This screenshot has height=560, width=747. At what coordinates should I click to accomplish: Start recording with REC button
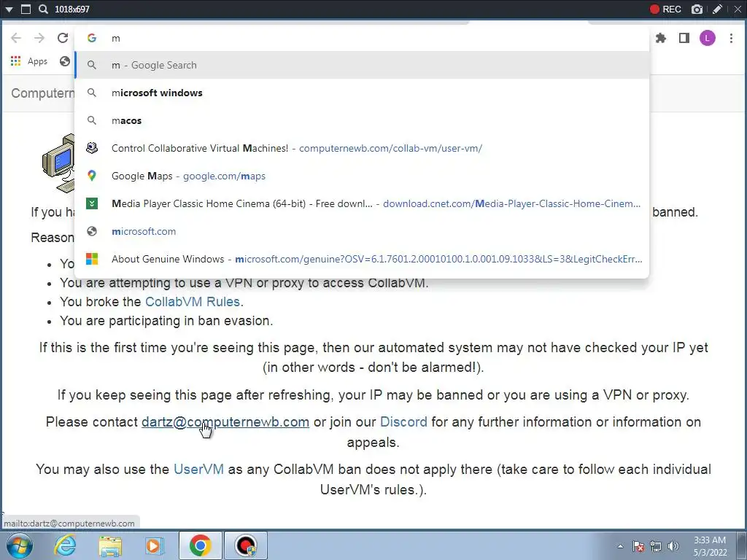(x=665, y=9)
